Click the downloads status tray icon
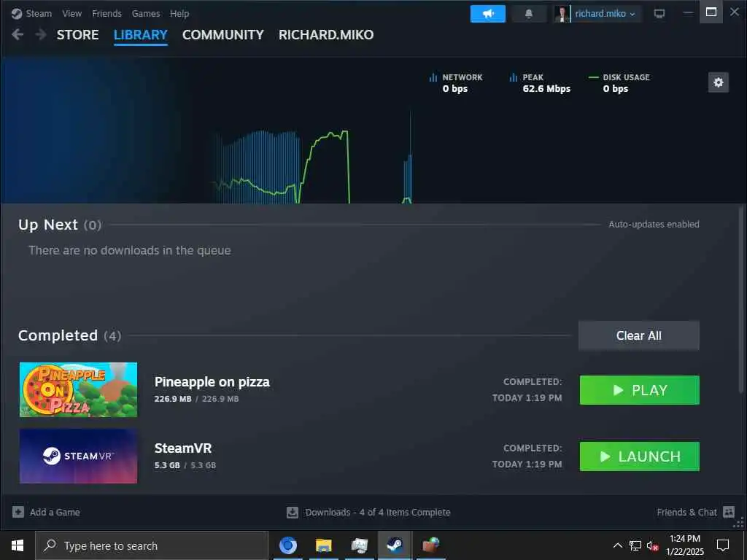Viewport: 747px width, 560px height. 293,512
